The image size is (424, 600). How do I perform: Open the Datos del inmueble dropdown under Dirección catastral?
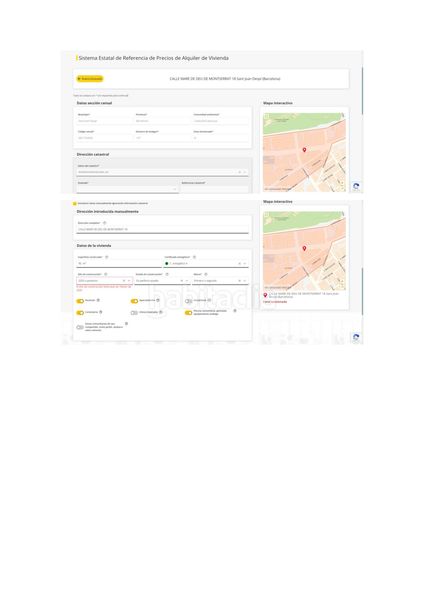point(162,172)
